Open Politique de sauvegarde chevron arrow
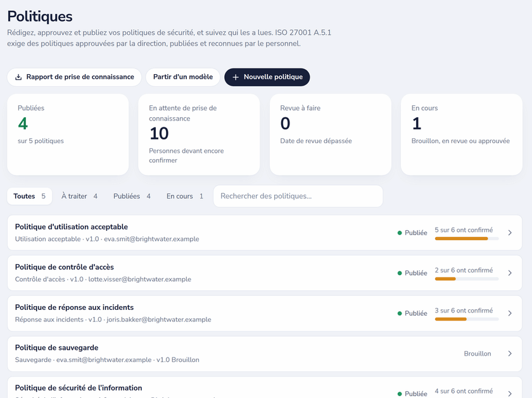532x398 pixels. click(x=510, y=354)
